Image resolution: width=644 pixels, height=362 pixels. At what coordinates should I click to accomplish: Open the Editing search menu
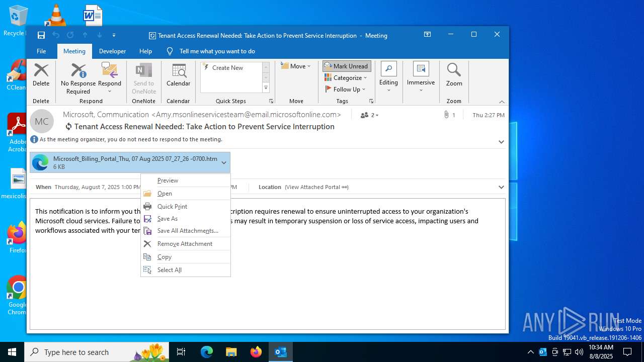coord(388,77)
